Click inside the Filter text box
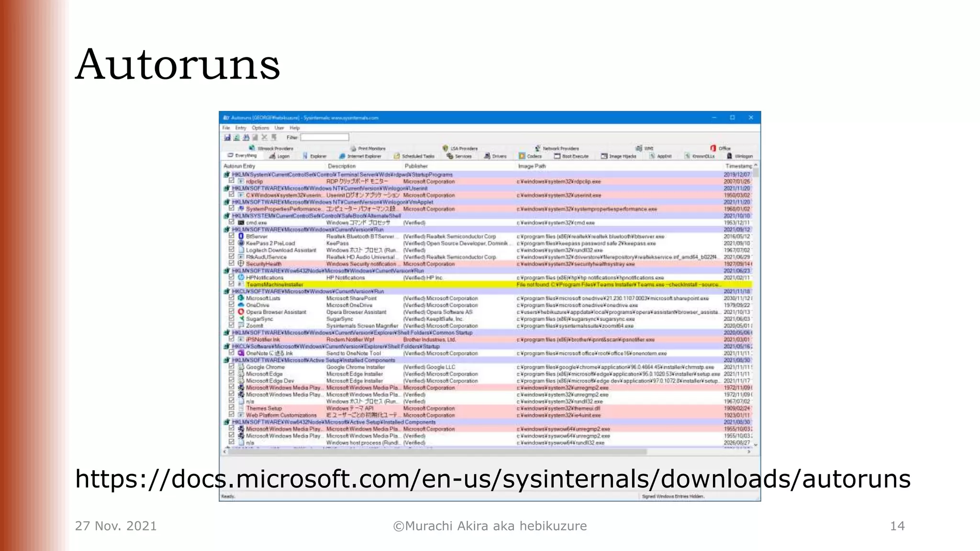The image size is (980, 551). tap(324, 137)
